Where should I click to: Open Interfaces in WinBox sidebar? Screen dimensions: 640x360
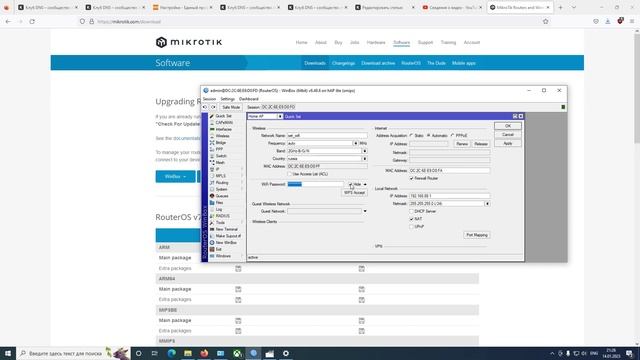coord(223,129)
